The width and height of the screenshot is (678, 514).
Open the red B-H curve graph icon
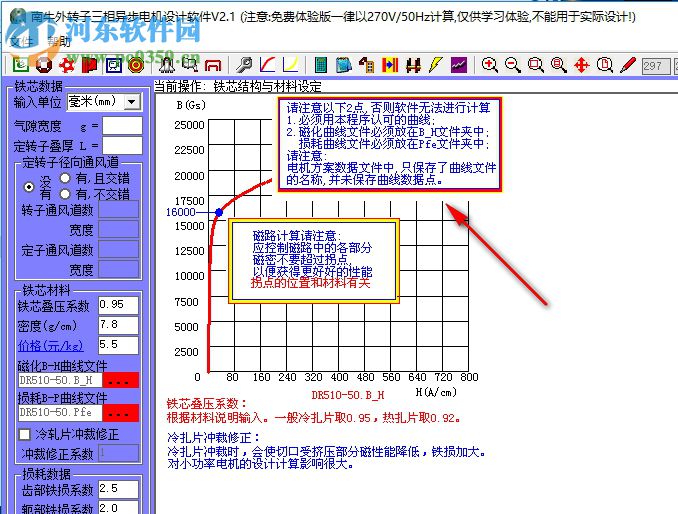pos(268,65)
